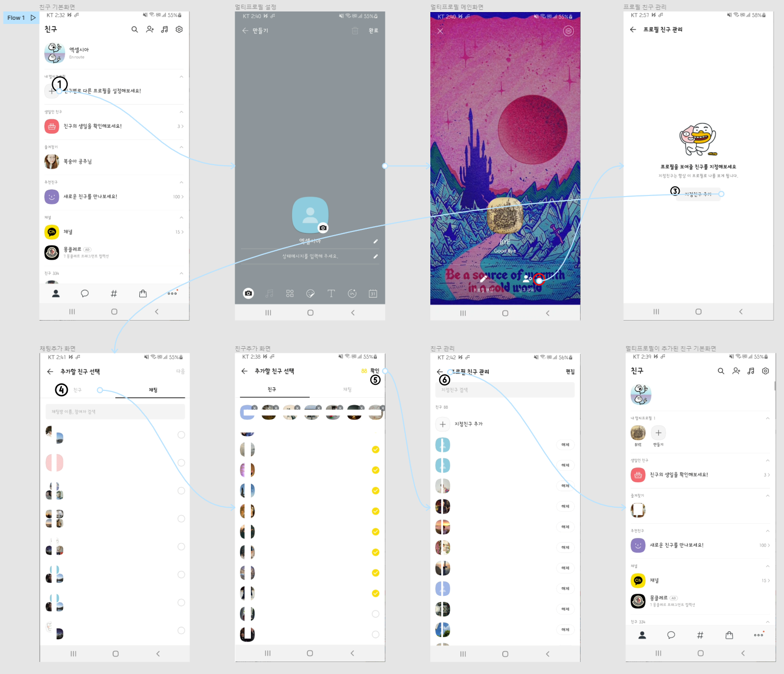Uncheck first yellow checkmark in 친구추가 화면
784x674 pixels.
point(376,449)
